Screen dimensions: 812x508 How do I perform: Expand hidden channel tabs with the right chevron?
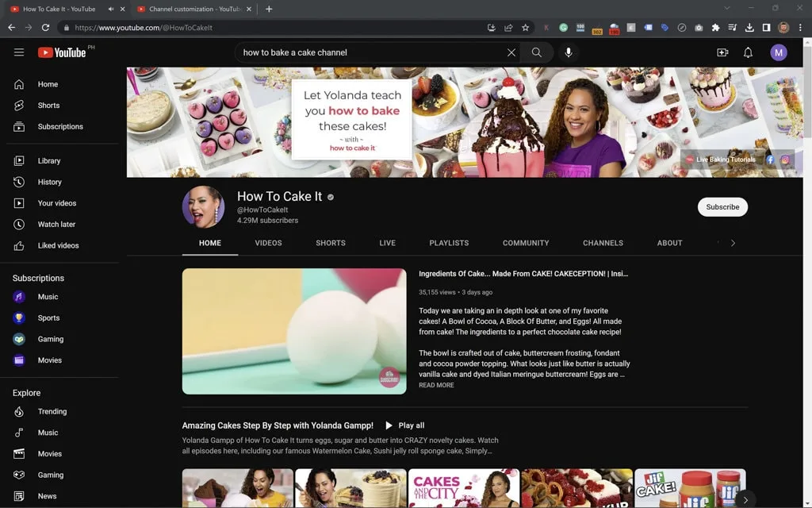pos(733,243)
